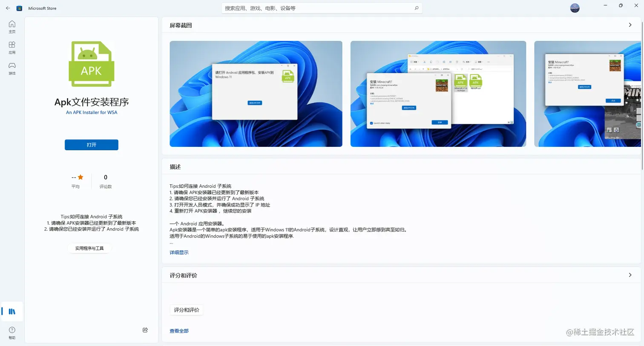Open third screenshot partially shown at right
Viewport: 644px width, 346px height.
pos(587,94)
